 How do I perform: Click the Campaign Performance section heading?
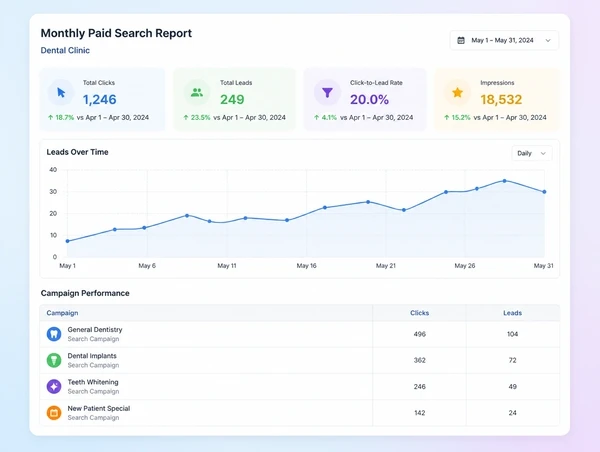[x=85, y=293]
